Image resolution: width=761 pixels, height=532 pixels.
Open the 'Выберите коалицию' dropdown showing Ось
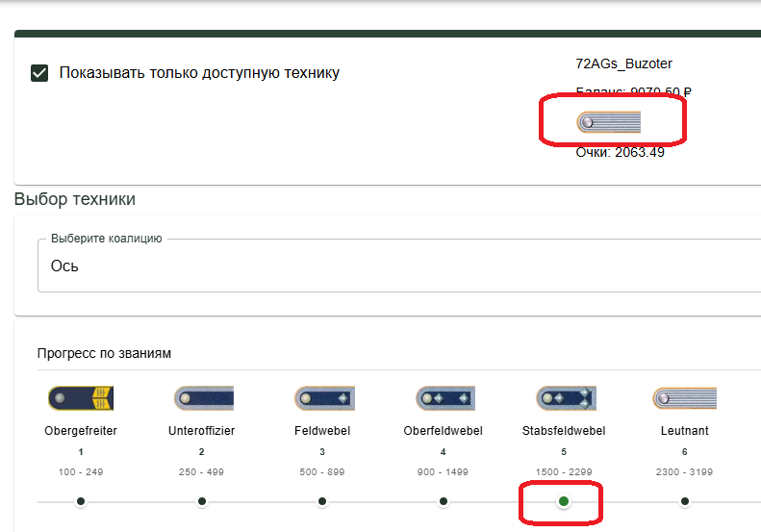point(399,266)
